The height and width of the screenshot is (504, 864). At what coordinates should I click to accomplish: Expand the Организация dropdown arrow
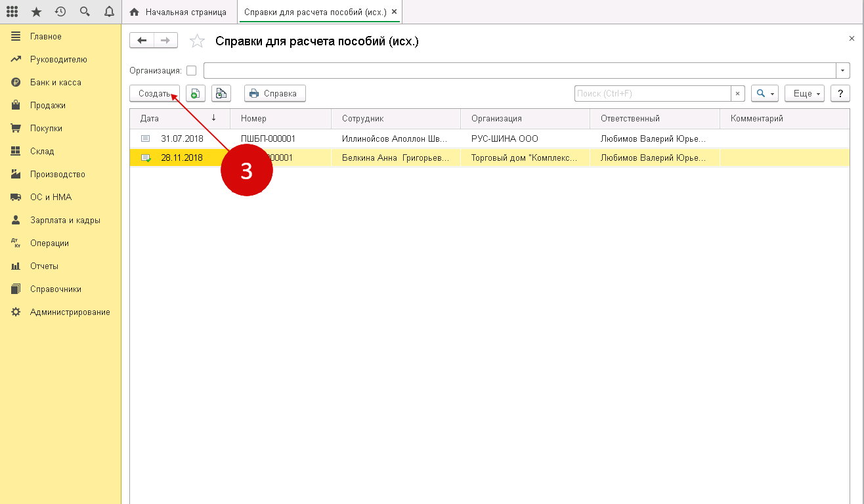[x=843, y=71]
